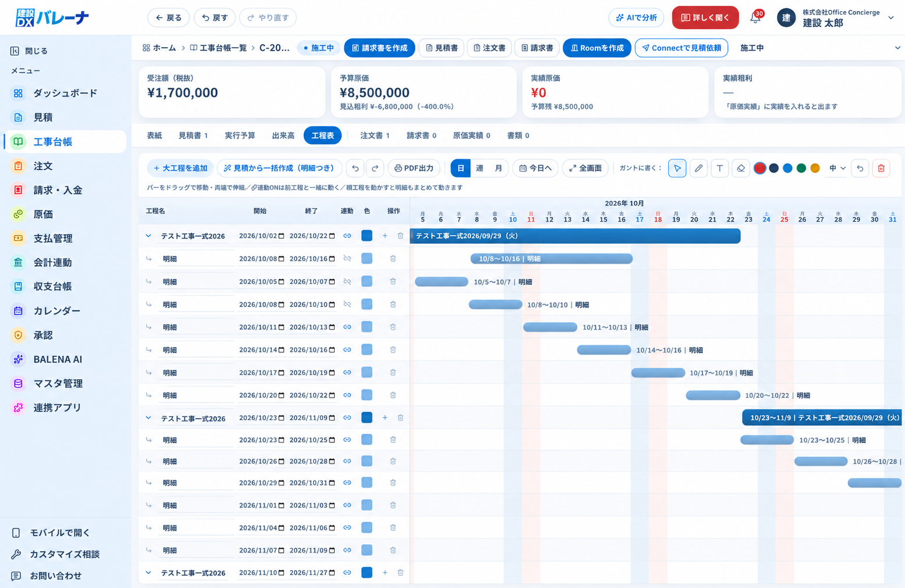Select the pointer tool in Gantt toolbar
Viewport: 905px width, 588px height.
pos(677,168)
